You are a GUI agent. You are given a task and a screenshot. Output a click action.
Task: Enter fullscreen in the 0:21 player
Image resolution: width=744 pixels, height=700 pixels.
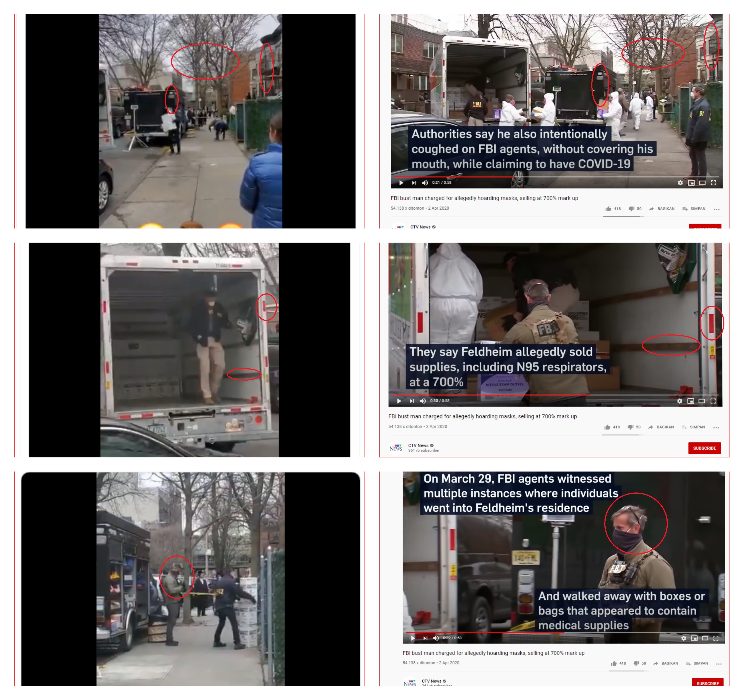714,183
